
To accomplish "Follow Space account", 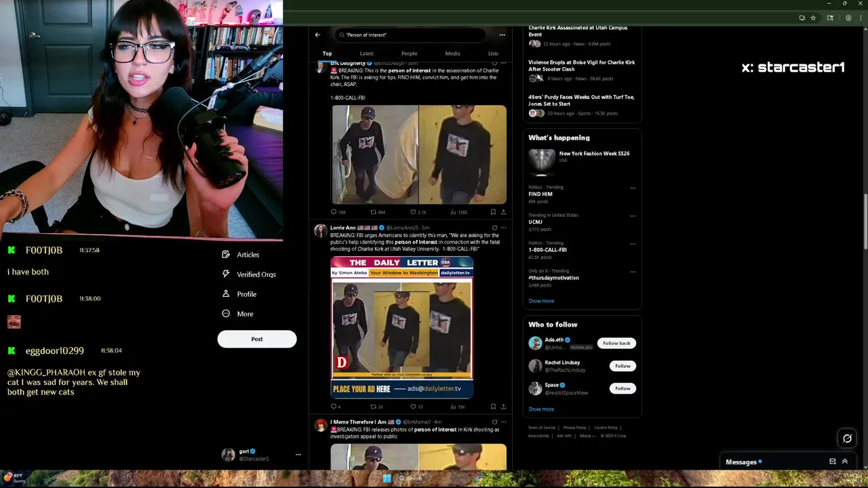I will pos(623,388).
